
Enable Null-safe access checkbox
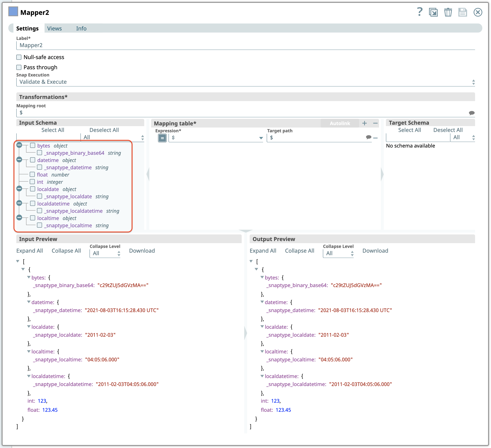pyautogui.click(x=19, y=57)
